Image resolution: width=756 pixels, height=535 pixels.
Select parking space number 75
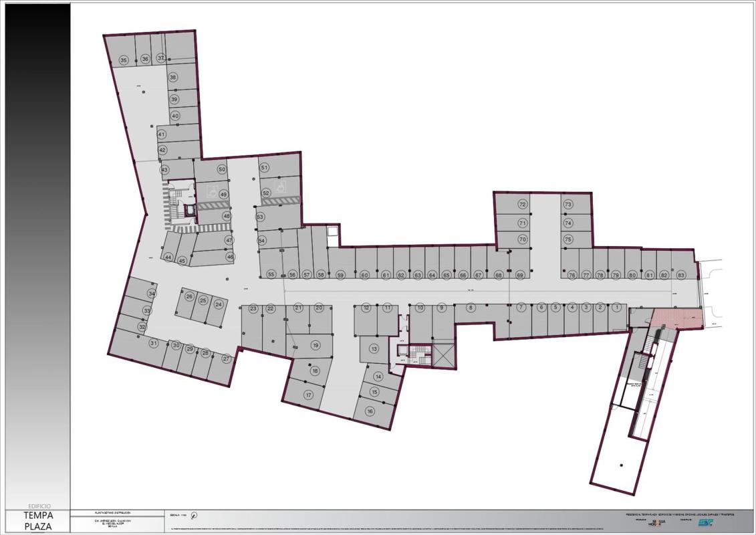(568, 239)
